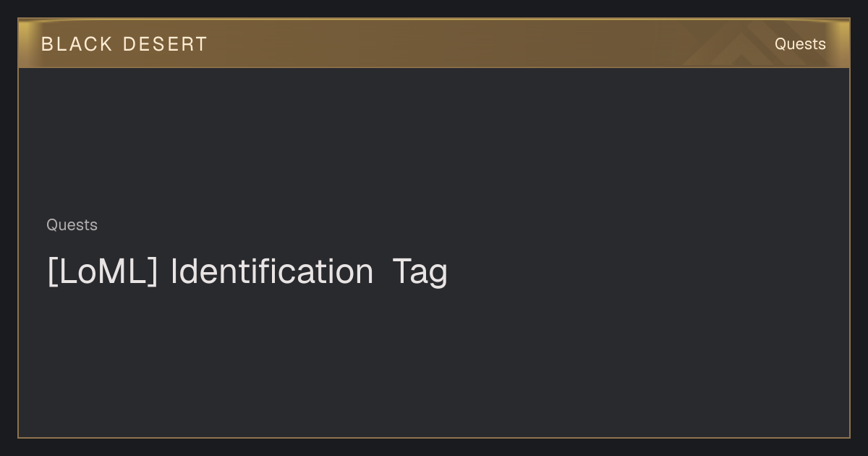Click the empty gold header banner center
Image resolution: width=868 pixels, height=456 pixels.
(434, 43)
